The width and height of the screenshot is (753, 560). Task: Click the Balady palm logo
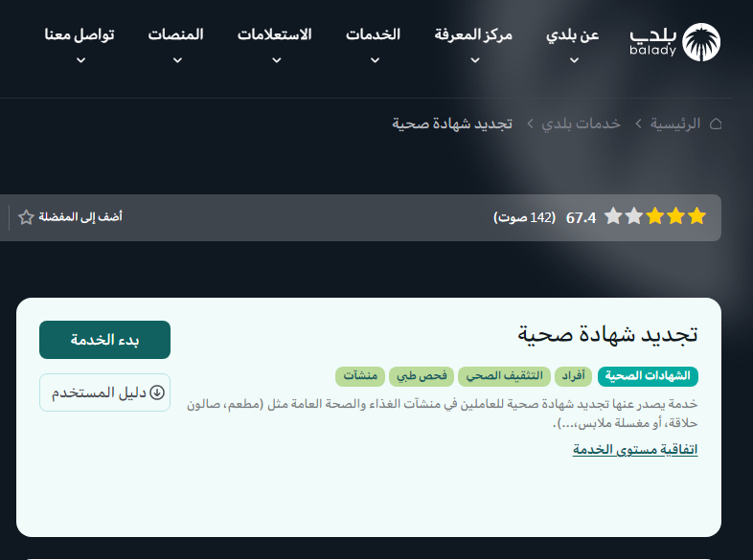(x=702, y=42)
